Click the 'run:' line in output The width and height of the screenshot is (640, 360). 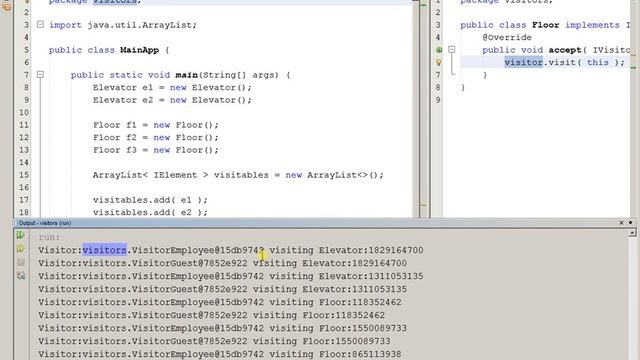coord(49,237)
